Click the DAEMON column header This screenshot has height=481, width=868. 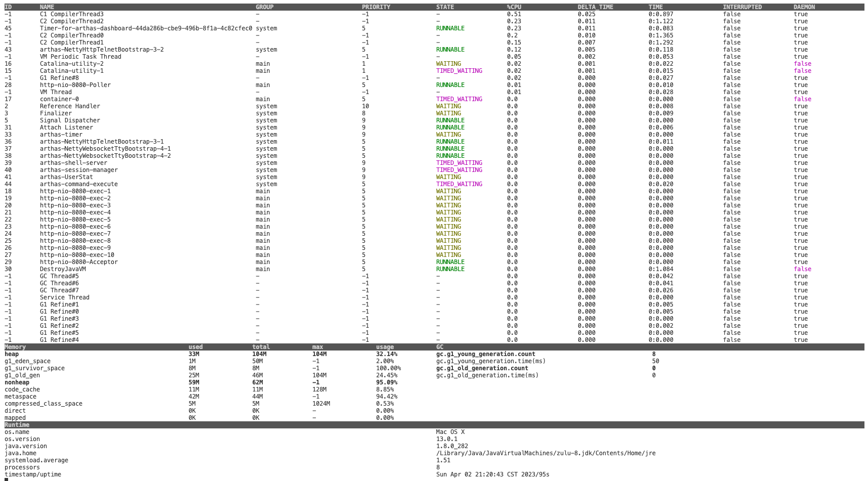[x=804, y=7]
